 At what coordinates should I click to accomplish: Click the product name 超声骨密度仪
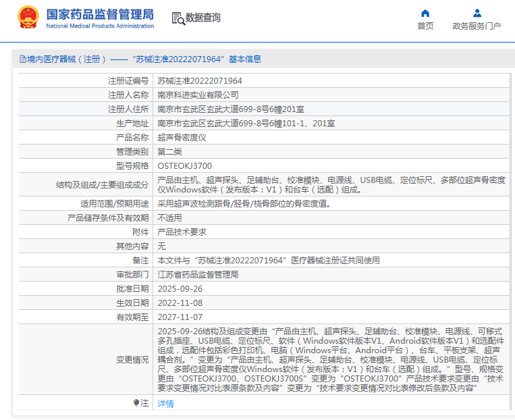click(x=182, y=138)
